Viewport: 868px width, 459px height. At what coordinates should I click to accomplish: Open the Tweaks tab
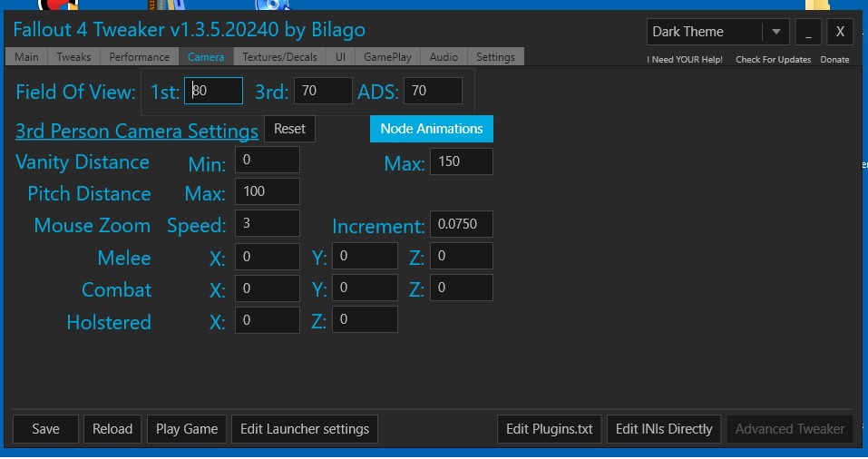click(x=73, y=57)
